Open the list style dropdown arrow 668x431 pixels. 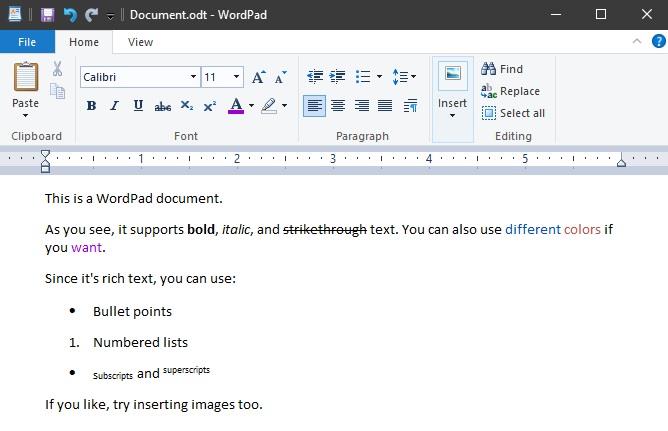pos(379,77)
